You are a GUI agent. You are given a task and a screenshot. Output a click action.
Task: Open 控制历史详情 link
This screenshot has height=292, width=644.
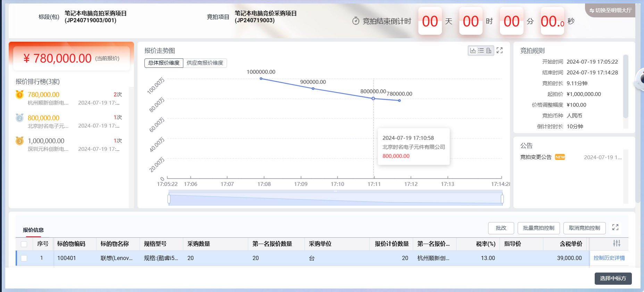click(x=609, y=258)
